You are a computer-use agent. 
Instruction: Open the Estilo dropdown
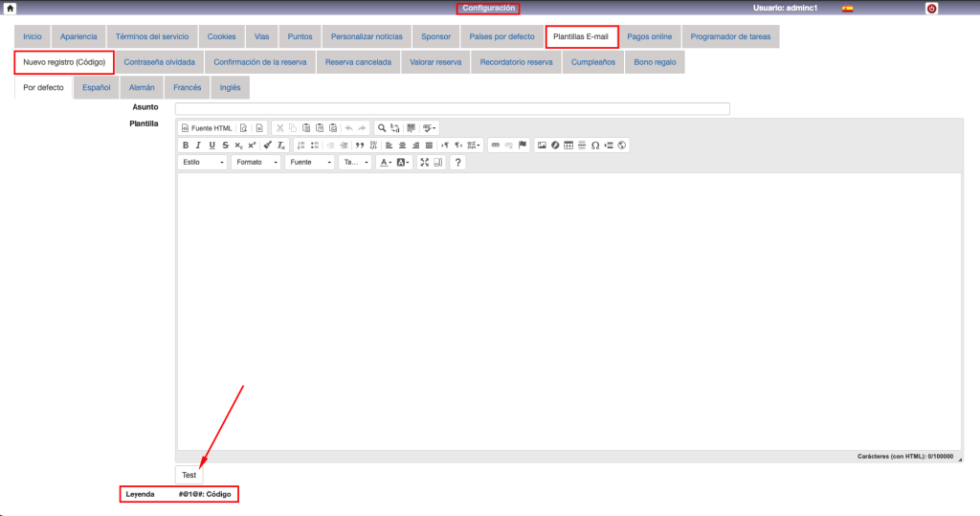click(x=203, y=163)
